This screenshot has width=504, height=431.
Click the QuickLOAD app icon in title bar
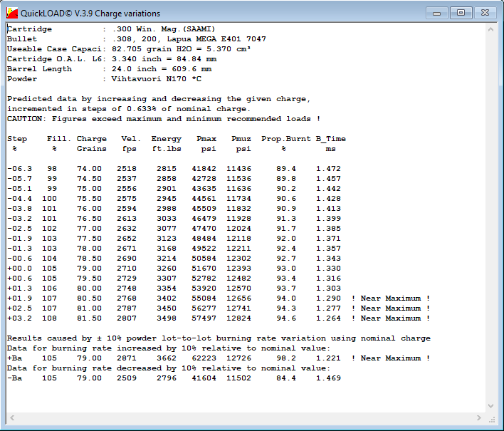click(x=12, y=13)
